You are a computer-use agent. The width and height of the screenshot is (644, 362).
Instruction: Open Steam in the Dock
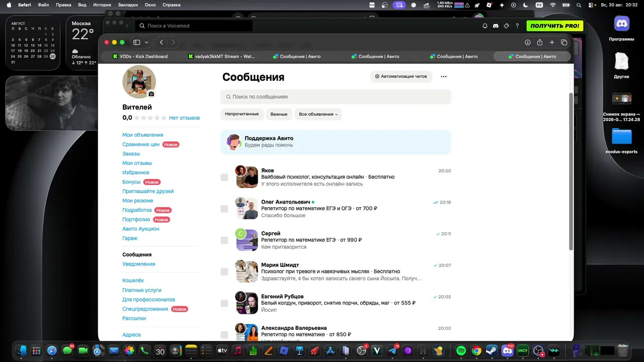[x=492, y=350]
